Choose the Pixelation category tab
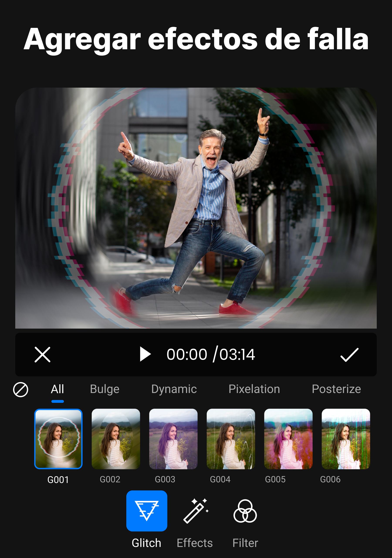This screenshot has width=392, height=558. [254, 389]
